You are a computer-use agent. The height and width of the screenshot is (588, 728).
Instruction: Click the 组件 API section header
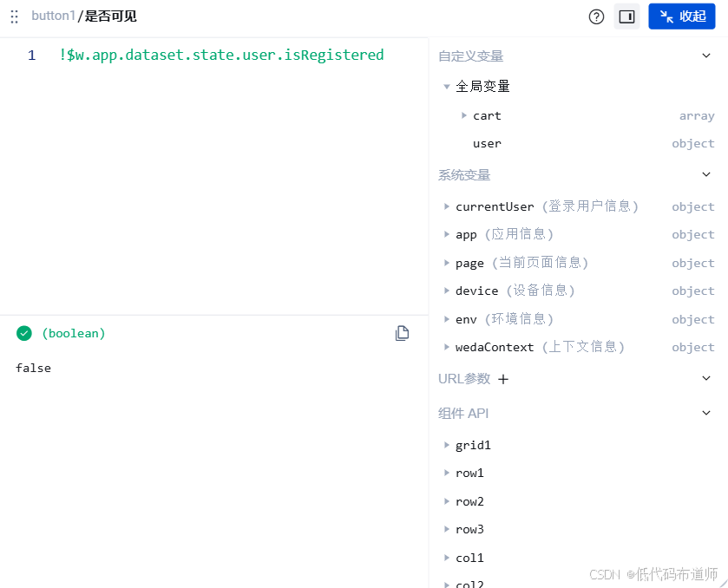(463, 413)
